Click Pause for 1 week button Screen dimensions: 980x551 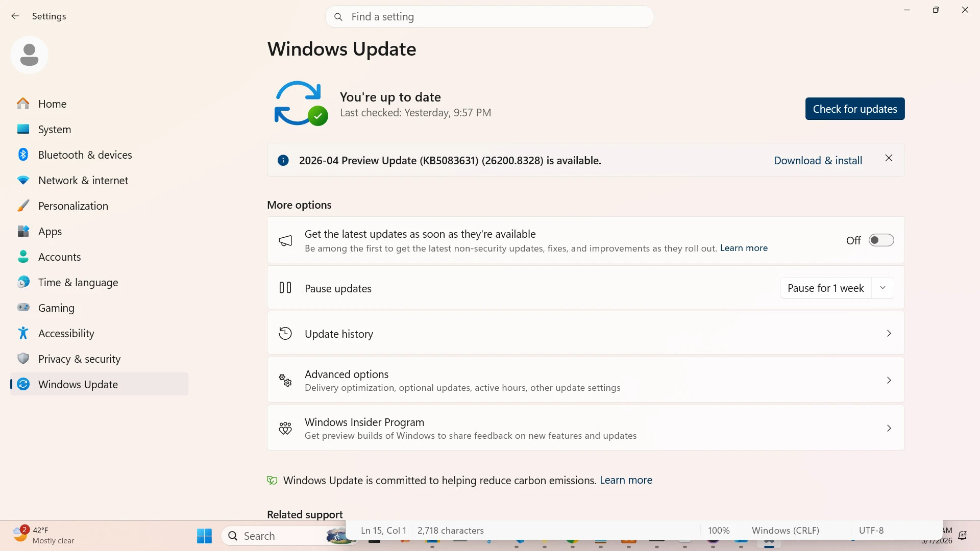pyautogui.click(x=826, y=288)
